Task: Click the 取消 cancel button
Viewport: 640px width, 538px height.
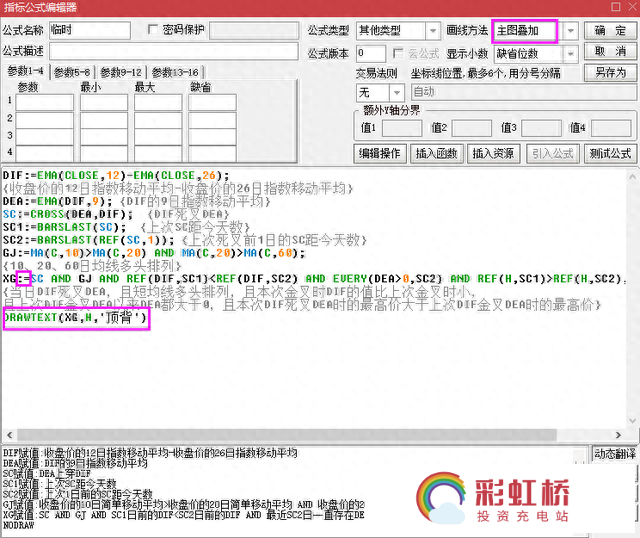Action: point(610,51)
